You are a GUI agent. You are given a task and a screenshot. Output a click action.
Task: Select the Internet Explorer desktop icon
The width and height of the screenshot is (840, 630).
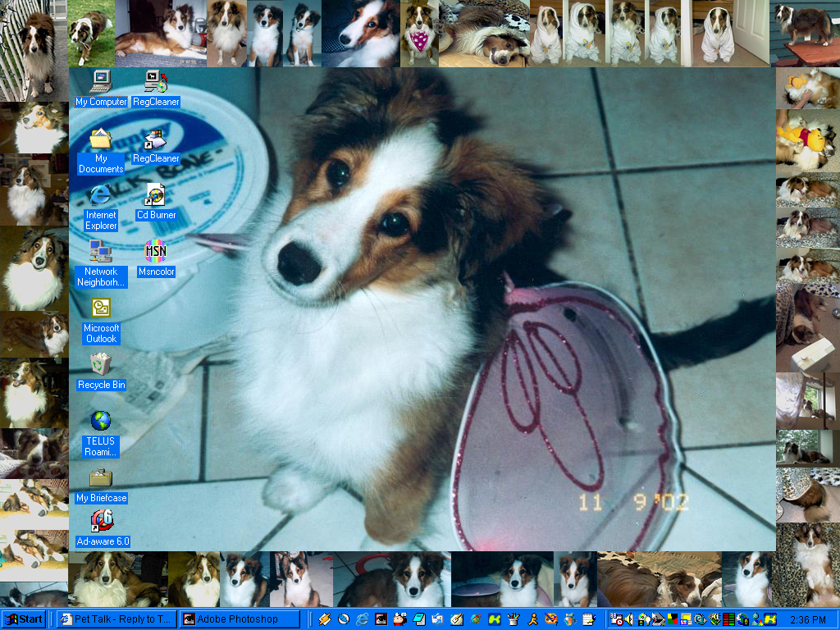click(x=101, y=195)
